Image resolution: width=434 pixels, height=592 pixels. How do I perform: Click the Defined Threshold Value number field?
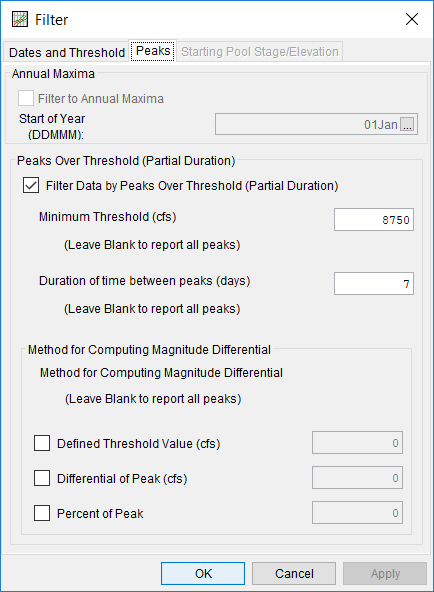(x=357, y=442)
